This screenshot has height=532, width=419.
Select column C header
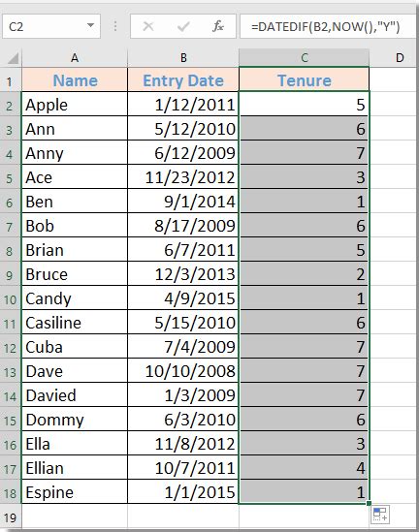point(305,58)
